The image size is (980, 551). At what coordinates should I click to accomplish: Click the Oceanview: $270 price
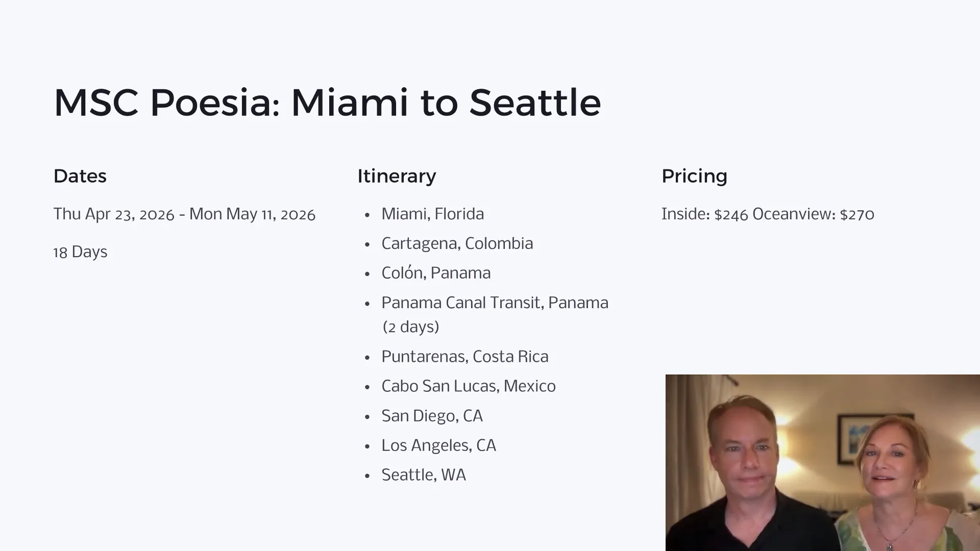(813, 214)
